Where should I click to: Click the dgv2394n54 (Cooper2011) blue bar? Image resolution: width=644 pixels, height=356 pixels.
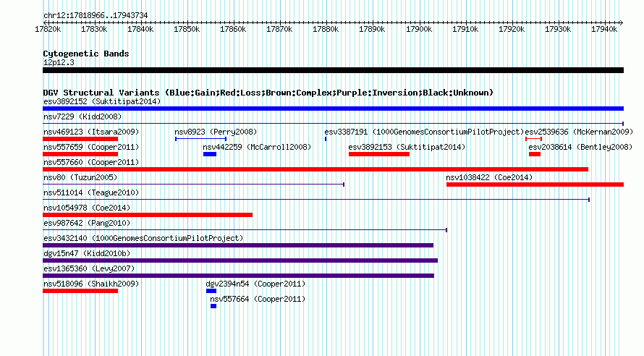click(x=211, y=291)
